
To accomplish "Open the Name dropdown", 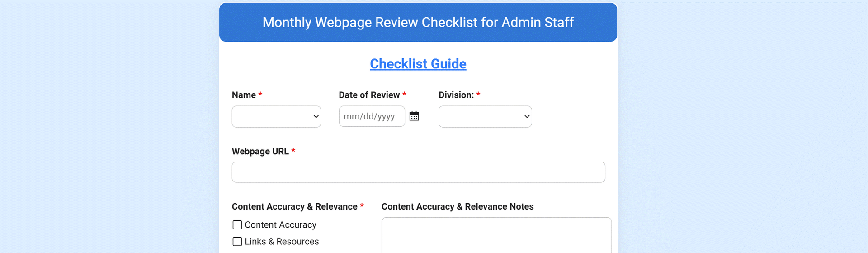I will click(x=276, y=117).
